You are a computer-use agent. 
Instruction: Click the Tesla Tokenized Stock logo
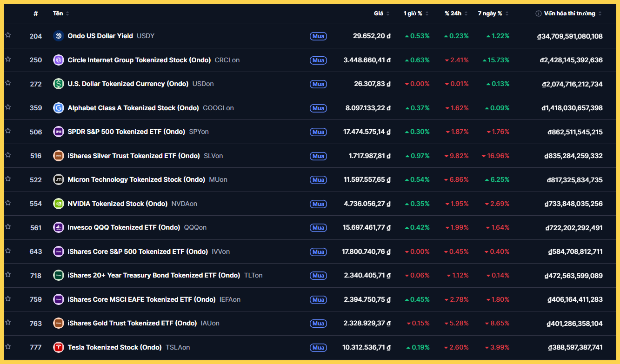tap(58, 347)
